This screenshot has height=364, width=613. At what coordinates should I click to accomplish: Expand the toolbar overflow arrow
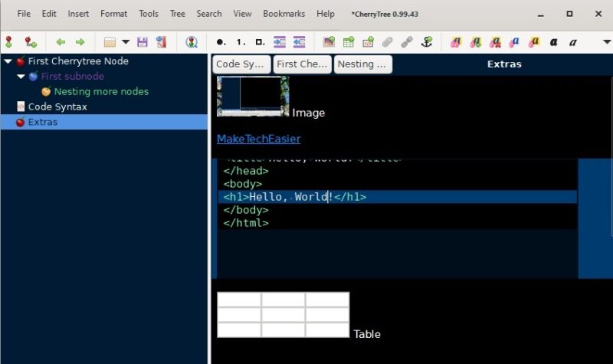607,41
